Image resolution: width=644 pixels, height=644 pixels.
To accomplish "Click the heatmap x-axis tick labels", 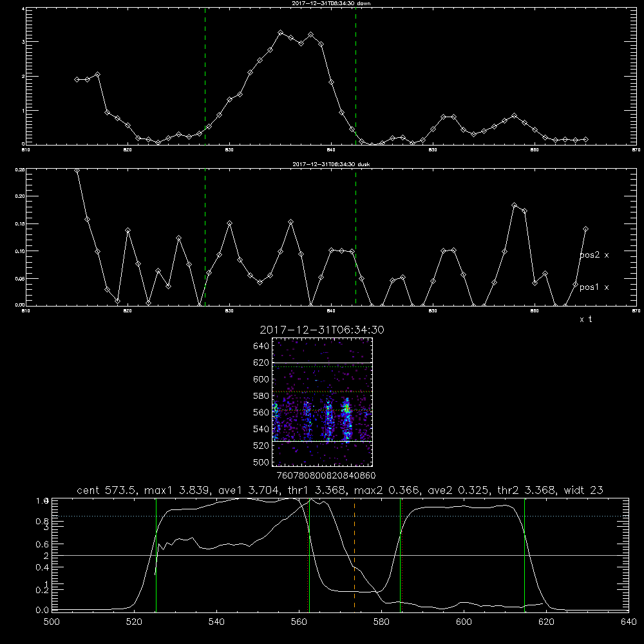I will click(326, 476).
